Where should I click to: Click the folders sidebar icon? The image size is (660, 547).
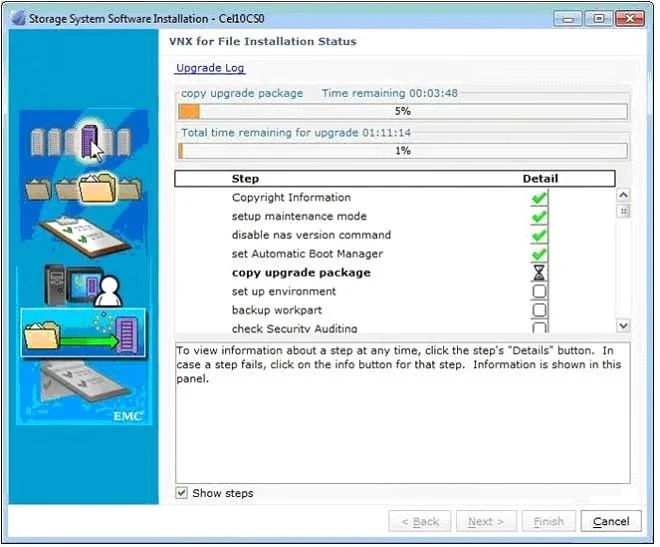[83, 188]
